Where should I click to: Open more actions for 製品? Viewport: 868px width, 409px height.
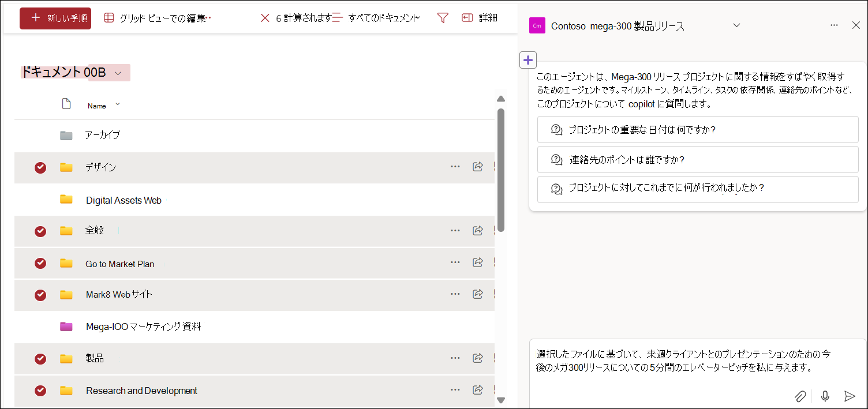pyautogui.click(x=455, y=358)
